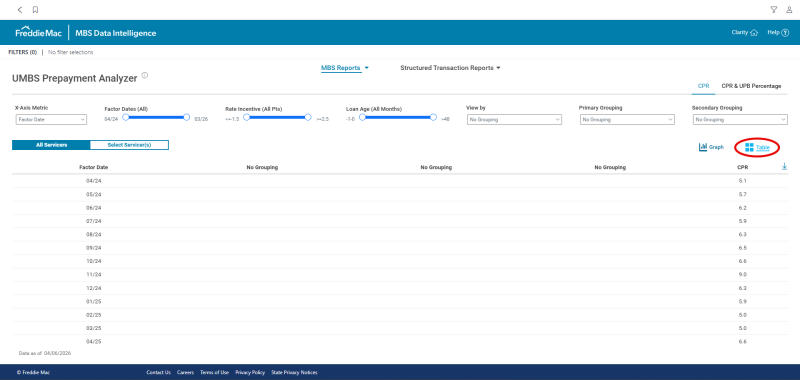The width and height of the screenshot is (800, 380).
Task: Click Loan Age slider right handle
Action: (433, 117)
